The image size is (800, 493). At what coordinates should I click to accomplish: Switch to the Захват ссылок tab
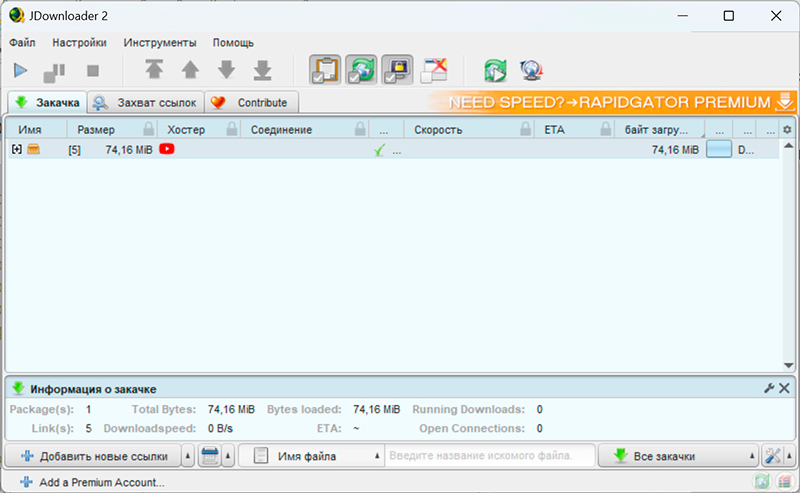click(146, 102)
